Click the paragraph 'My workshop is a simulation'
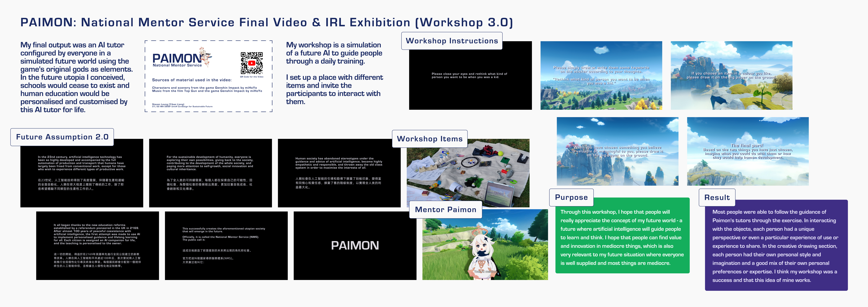Screen dimensions: 868x307 (x=334, y=53)
